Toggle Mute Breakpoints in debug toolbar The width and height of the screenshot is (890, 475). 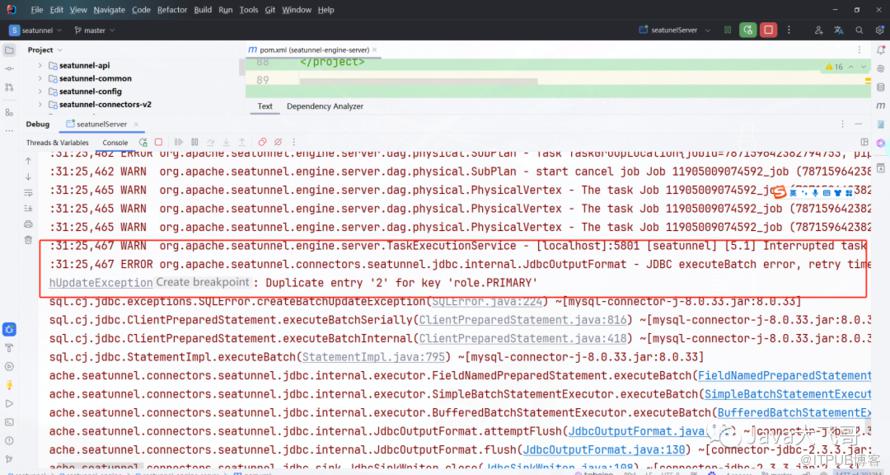coord(278,142)
